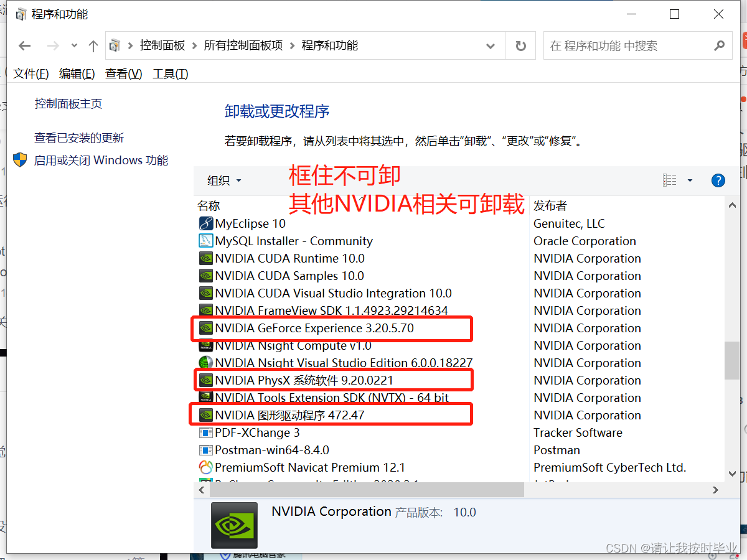Click the vertical scrollbar up arrow

tap(732, 207)
